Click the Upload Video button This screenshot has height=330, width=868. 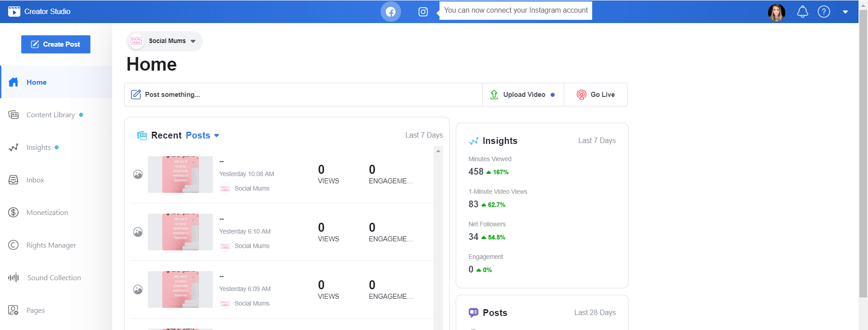click(x=523, y=95)
